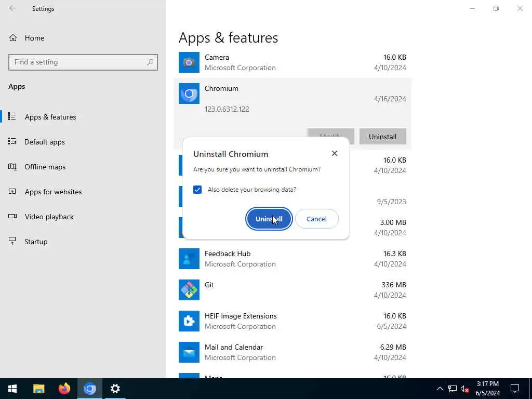
Task: Open File Explorer from taskbar
Action: point(38,389)
